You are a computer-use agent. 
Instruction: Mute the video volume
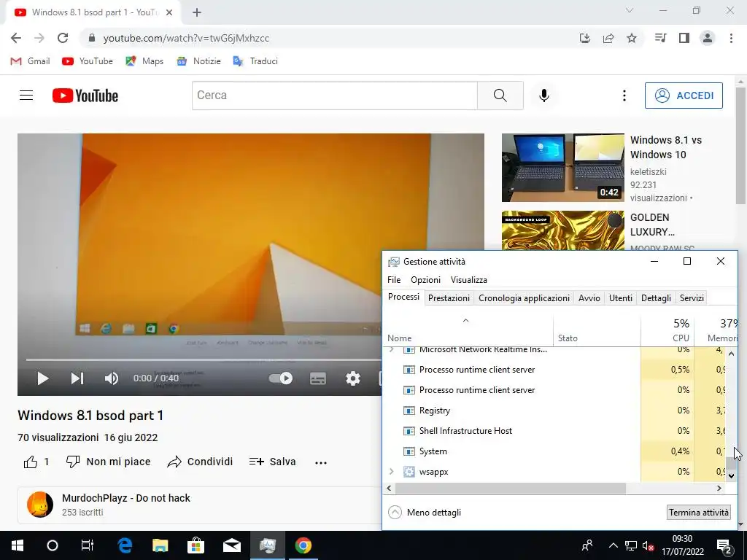click(112, 378)
